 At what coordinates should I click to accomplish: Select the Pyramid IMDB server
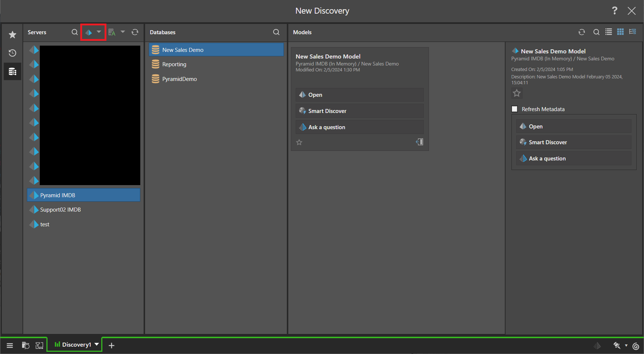tap(84, 195)
